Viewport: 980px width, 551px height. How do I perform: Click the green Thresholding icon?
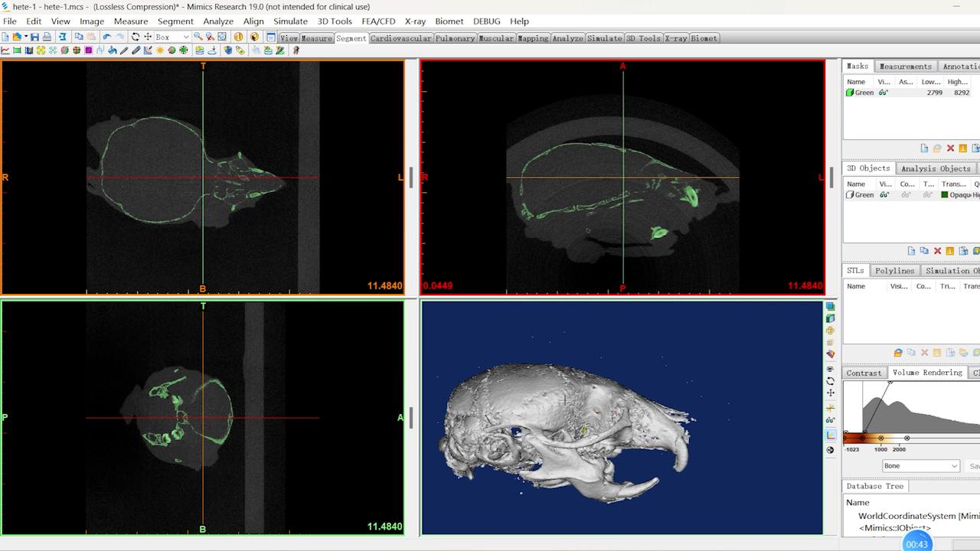[17, 51]
